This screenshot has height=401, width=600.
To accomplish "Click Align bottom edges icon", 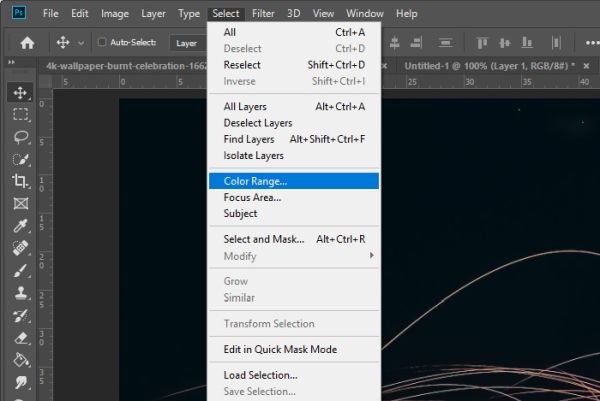I will (416, 43).
